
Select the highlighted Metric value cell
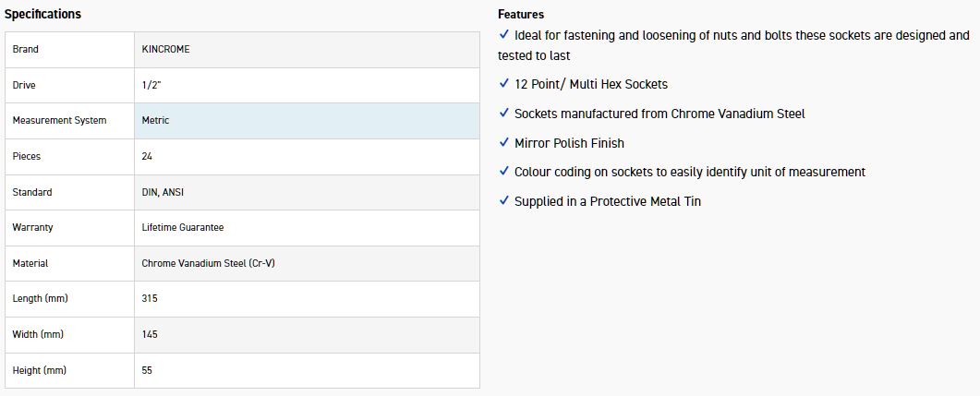click(156, 120)
